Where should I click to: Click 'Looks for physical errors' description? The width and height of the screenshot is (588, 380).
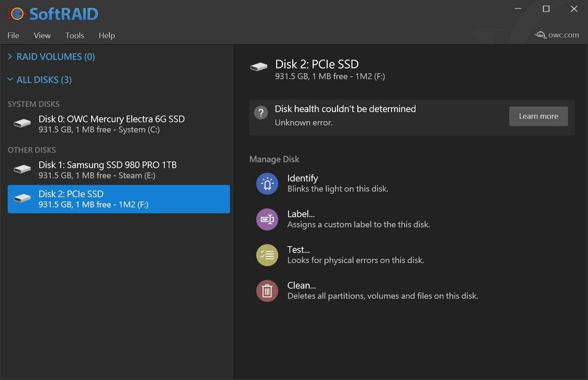[355, 260]
